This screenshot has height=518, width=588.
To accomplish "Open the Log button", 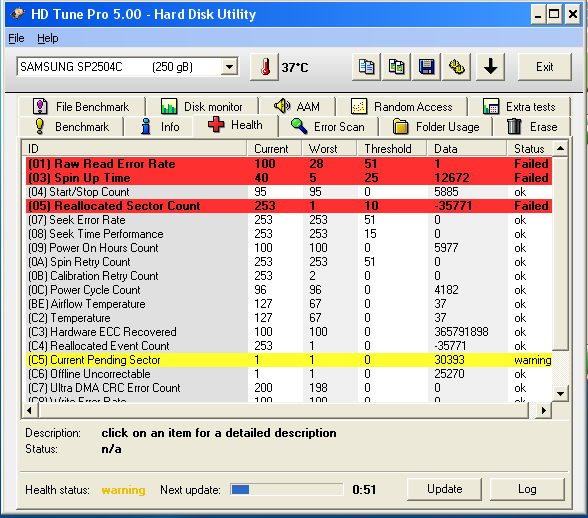I will (527, 489).
